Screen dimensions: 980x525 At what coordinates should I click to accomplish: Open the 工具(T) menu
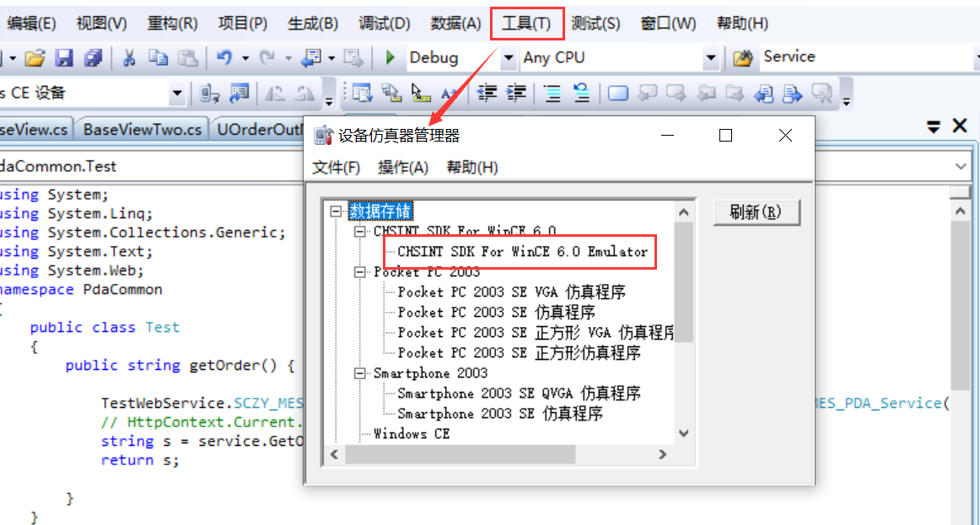click(526, 24)
